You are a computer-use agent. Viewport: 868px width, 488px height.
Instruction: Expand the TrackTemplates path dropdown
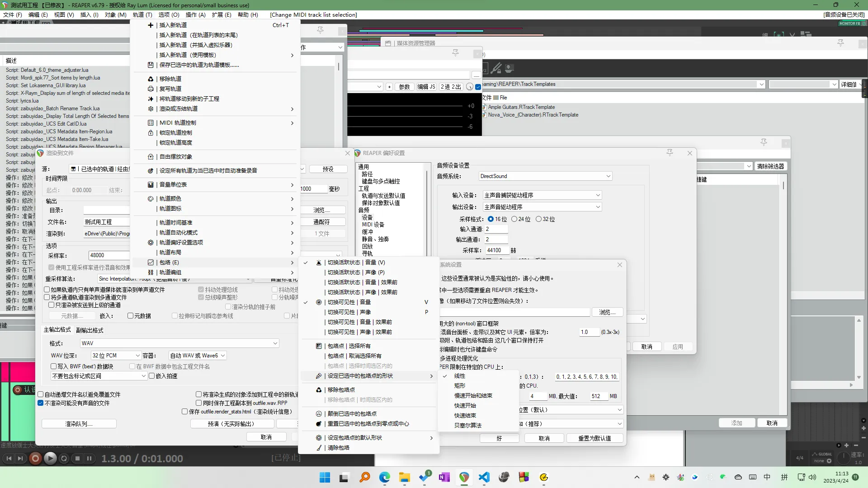pyautogui.click(x=761, y=84)
